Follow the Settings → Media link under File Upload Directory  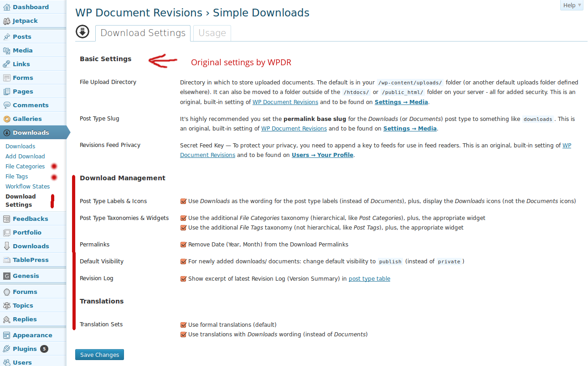(x=401, y=102)
